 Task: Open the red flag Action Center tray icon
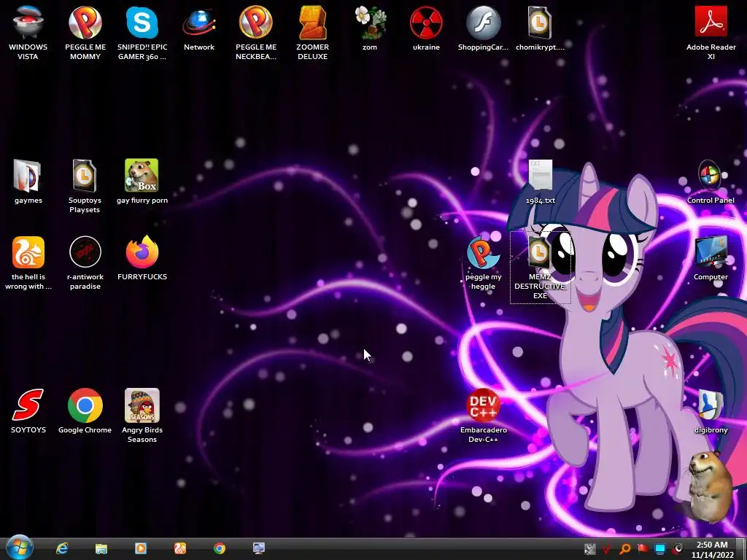pos(643,549)
